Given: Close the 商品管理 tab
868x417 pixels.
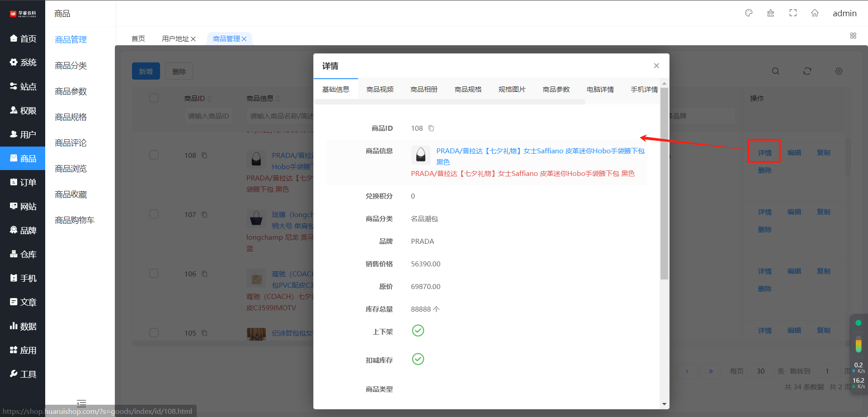Looking at the screenshot, I should click(244, 39).
